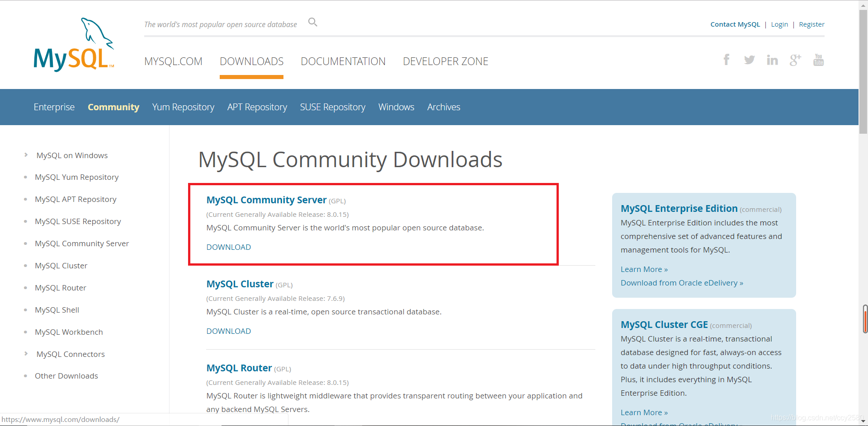The image size is (868, 426).
Task: Open Other Downloads sidebar link
Action: 66,376
